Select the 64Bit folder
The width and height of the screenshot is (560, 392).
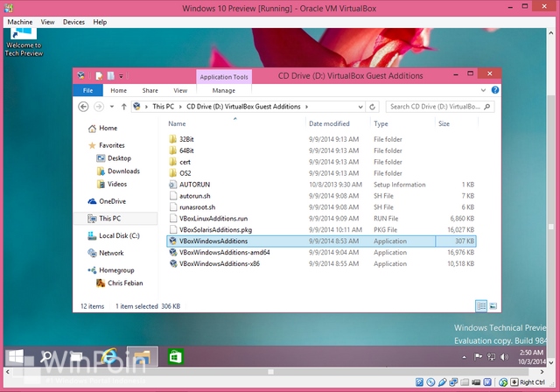pyautogui.click(x=321, y=150)
